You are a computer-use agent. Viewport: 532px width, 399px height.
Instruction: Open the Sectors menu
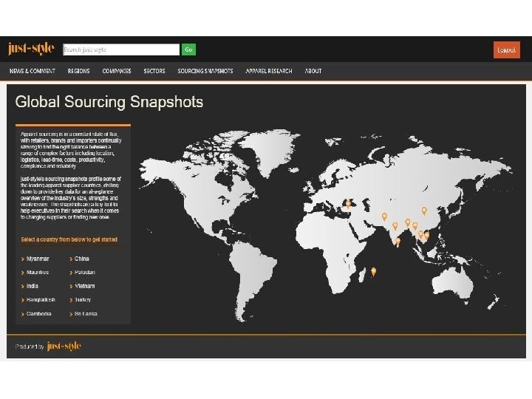coord(154,71)
